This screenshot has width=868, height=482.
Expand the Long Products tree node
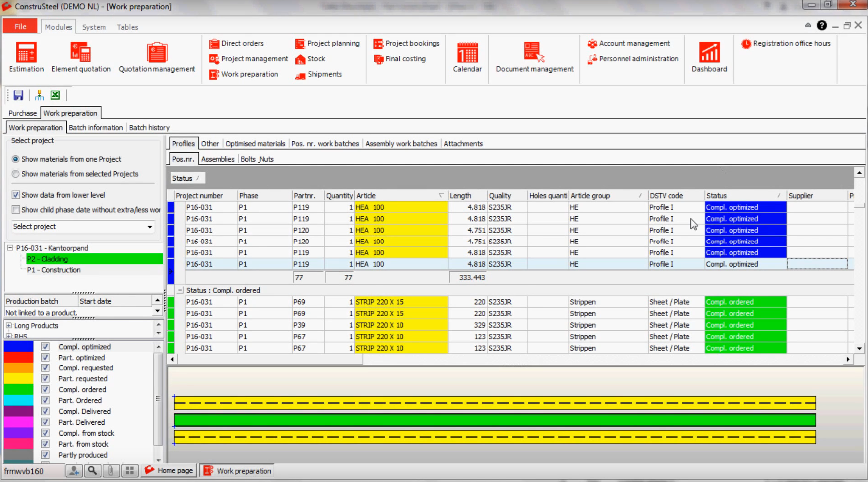coord(9,326)
